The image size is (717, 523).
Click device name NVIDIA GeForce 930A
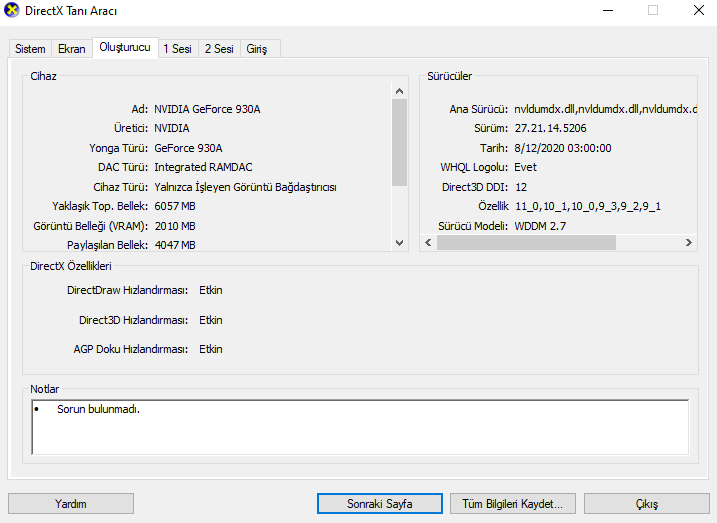pyautogui.click(x=207, y=109)
